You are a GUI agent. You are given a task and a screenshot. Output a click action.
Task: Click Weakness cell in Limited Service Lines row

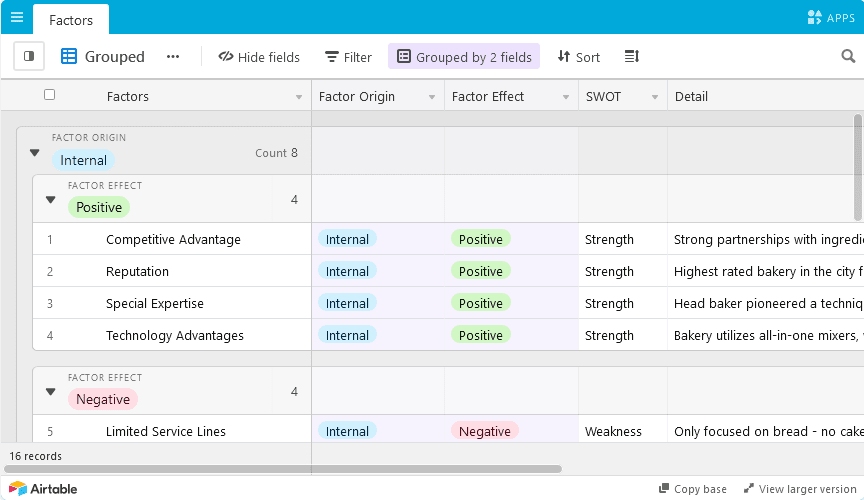623,431
